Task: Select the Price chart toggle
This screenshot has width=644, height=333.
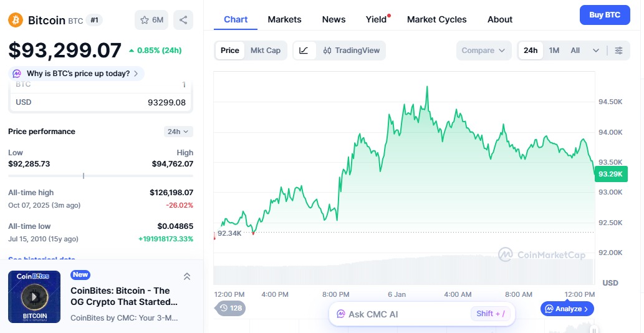Action: point(230,51)
